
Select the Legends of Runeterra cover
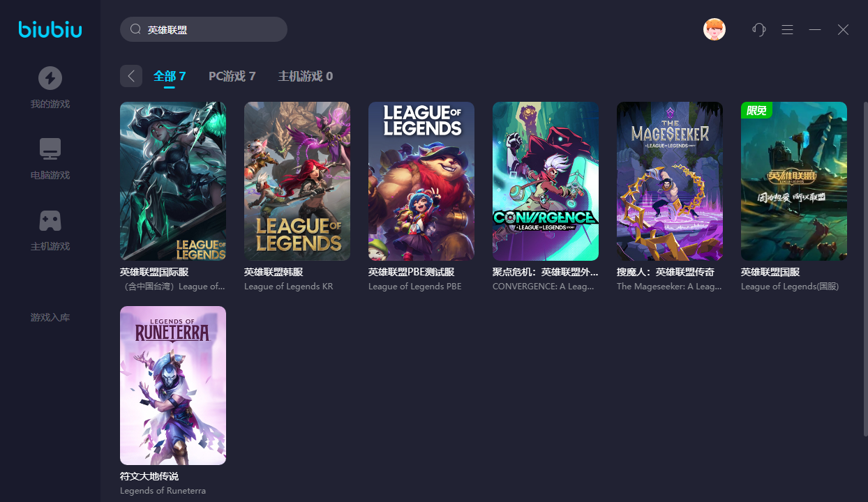pyautogui.click(x=173, y=386)
